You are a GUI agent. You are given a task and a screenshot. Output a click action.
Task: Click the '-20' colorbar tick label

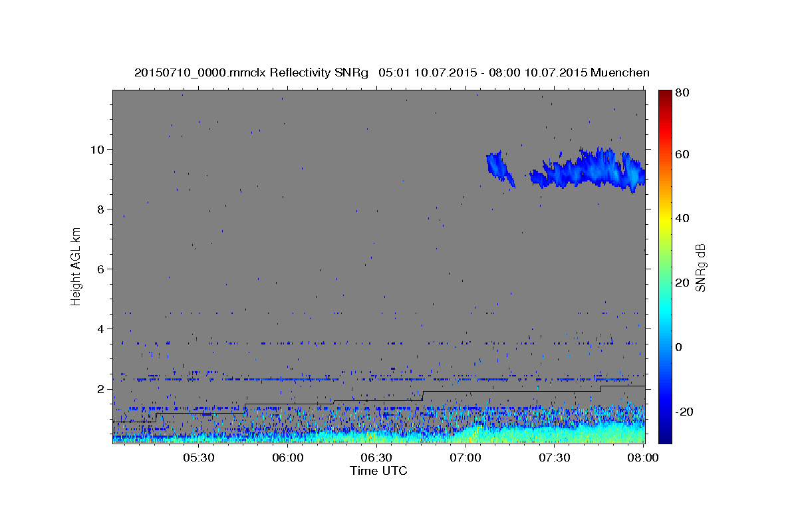pyautogui.click(x=686, y=412)
